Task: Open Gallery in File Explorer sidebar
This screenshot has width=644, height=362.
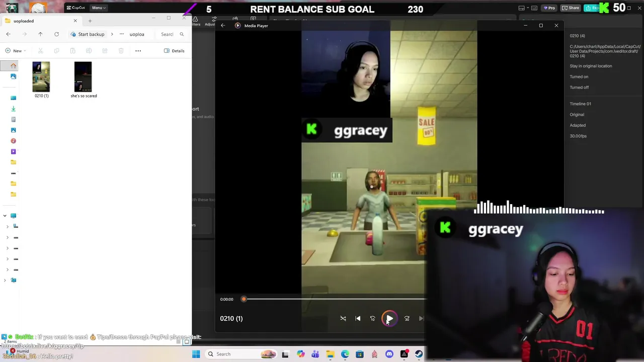Action: [x=14, y=76]
